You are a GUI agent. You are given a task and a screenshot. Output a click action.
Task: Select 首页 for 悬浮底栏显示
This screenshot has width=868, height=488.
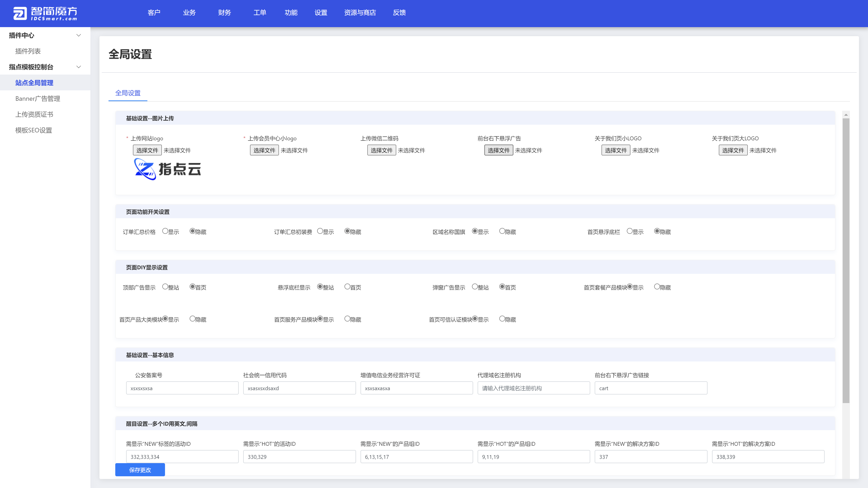(347, 287)
